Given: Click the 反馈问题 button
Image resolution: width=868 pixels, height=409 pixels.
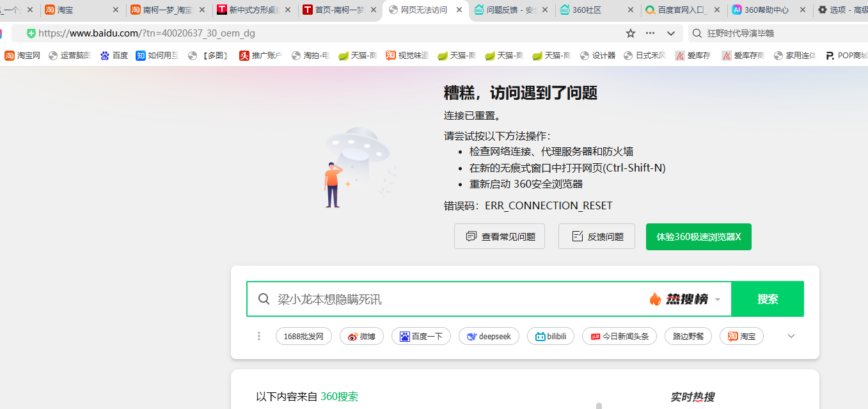Looking at the screenshot, I should (597, 236).
